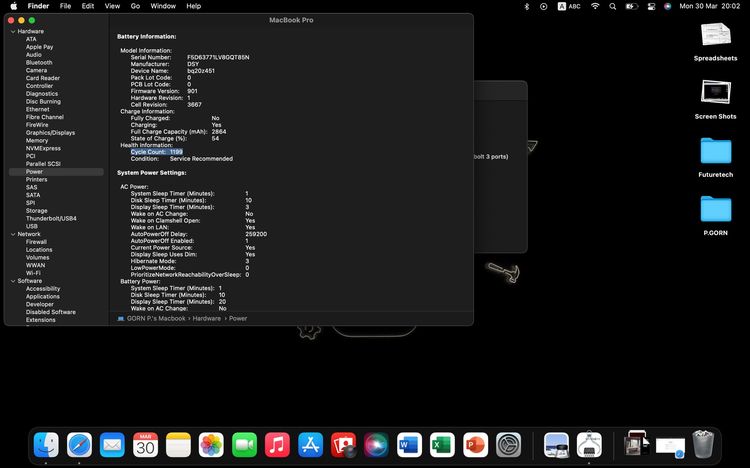Open the App Store icon

point(310,445)
